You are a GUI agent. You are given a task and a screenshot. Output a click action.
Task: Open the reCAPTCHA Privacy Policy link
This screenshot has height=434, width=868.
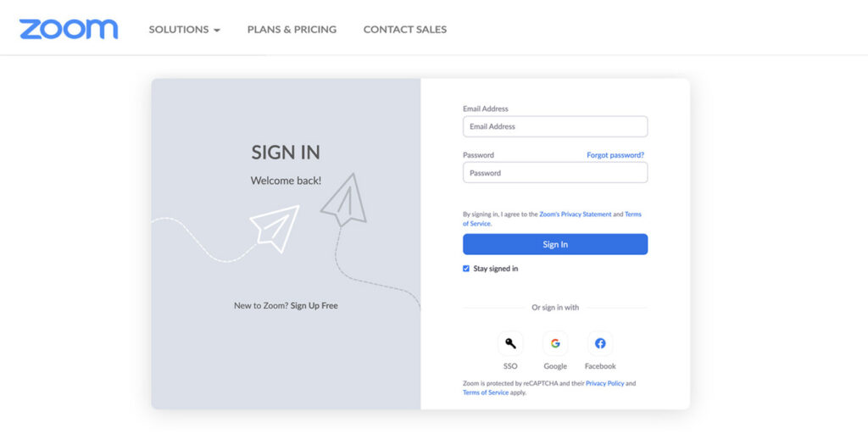coord(604,384)
